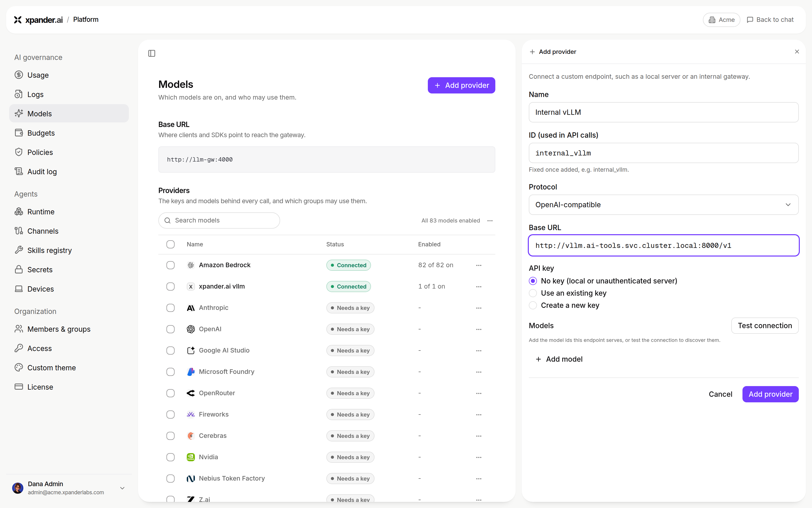Open more options for OpenAI row
This screenshot has width=812, height=508.
[479, 329]
